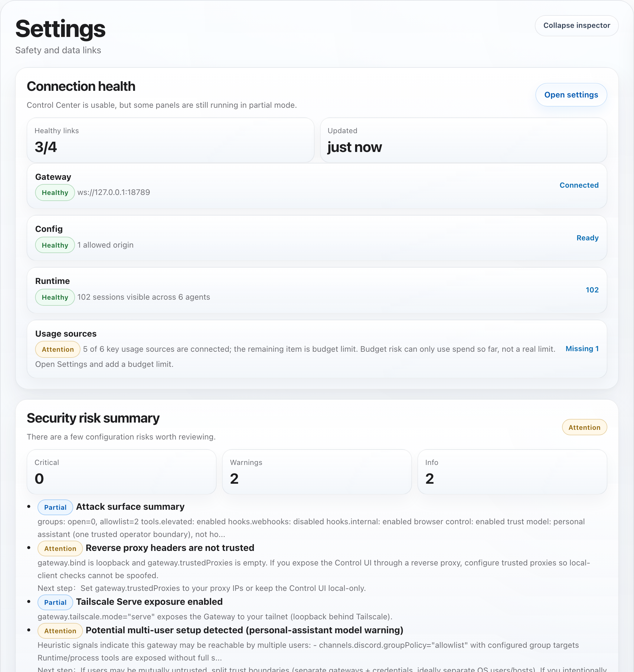634x672 pixels.
Task: Click the Attention badge in Security risk summary header
Action: [584, 427]
